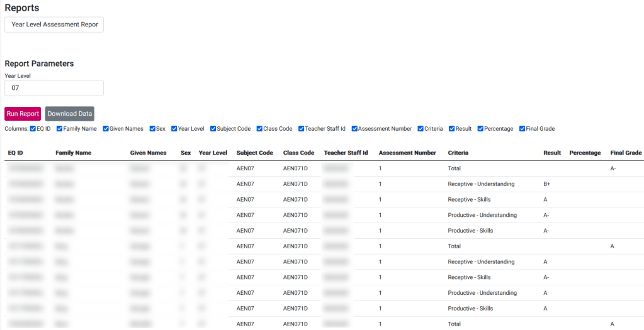The height and width of the screenshot is (330, 644).
Task: Hide the Class Code column via checkbox
Action: click(x=260, y=129)
